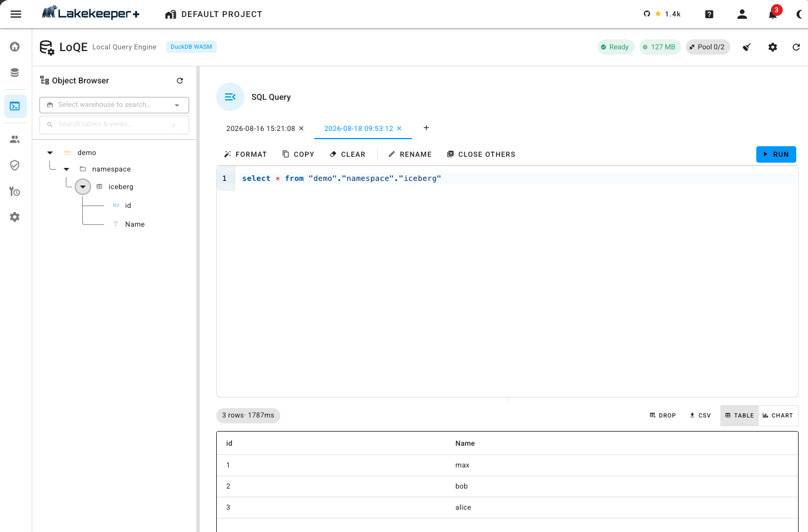Click the Lakekeeper+ logo
808x532 pixels.
point(90,13)
